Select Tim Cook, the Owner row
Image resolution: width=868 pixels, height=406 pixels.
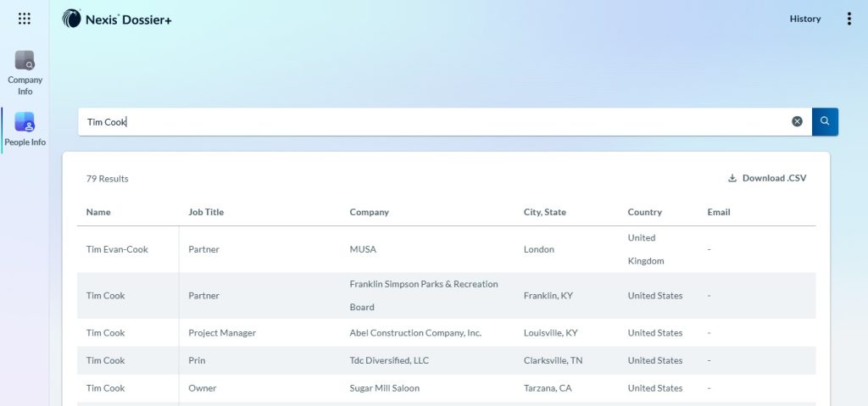(x=105, y=388)
